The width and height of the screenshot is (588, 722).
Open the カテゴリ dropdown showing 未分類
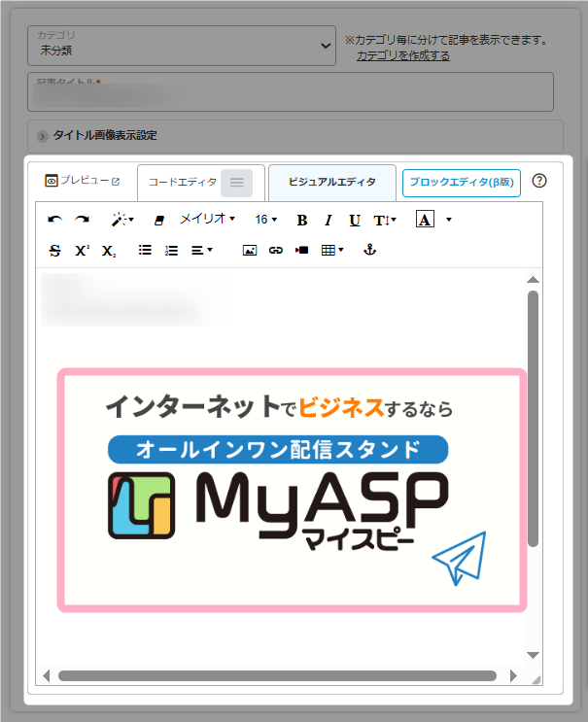182,46
